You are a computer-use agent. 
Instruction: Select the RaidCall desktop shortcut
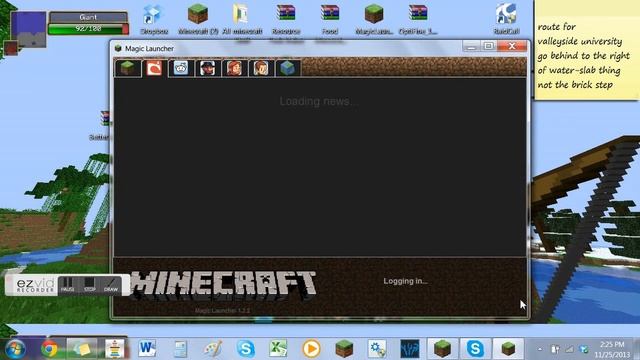point(506,19)
